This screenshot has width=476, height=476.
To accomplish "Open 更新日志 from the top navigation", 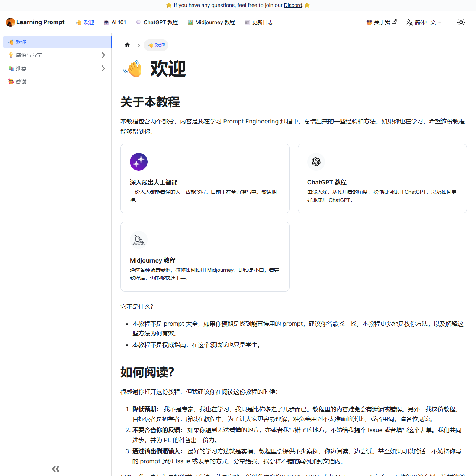I will pyautogui.click(x=259, y=22).
